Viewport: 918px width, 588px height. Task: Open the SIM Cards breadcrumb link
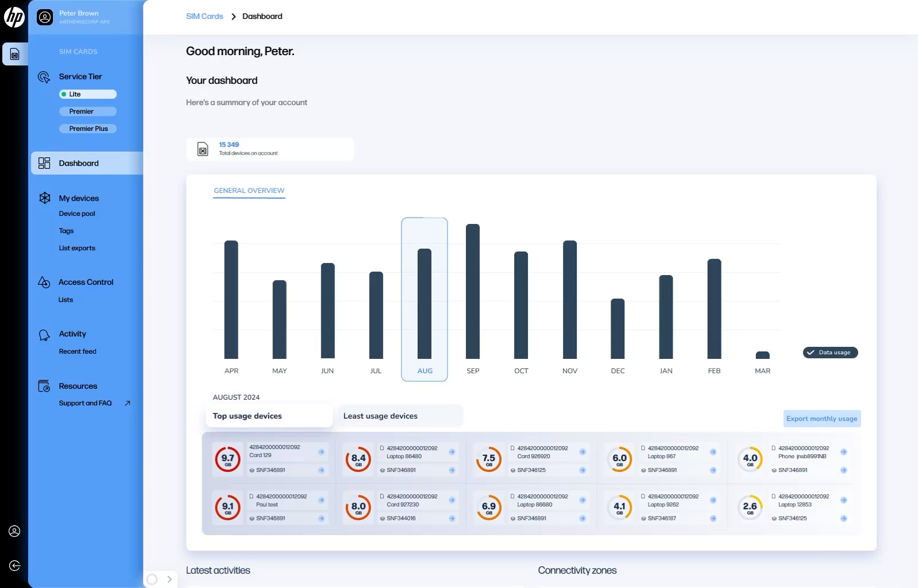pos(204,16)
